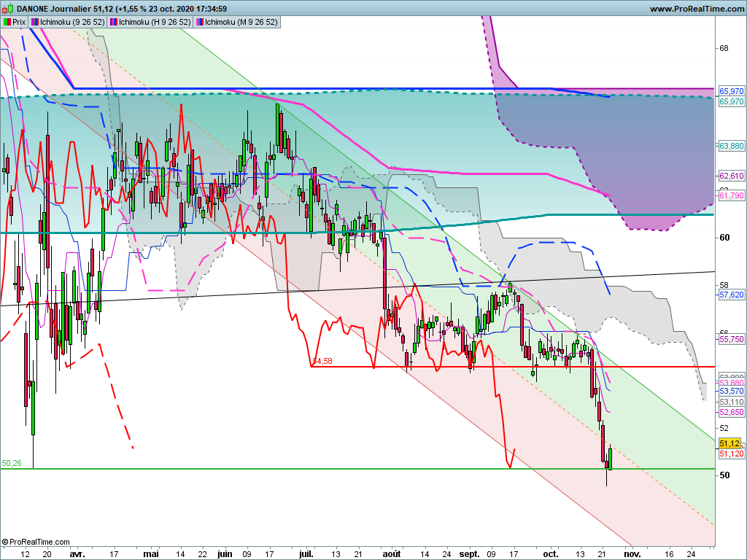Click the 50 tick on price axis
Viewport: 747px width, 560px height.
(x=724, y=475)
